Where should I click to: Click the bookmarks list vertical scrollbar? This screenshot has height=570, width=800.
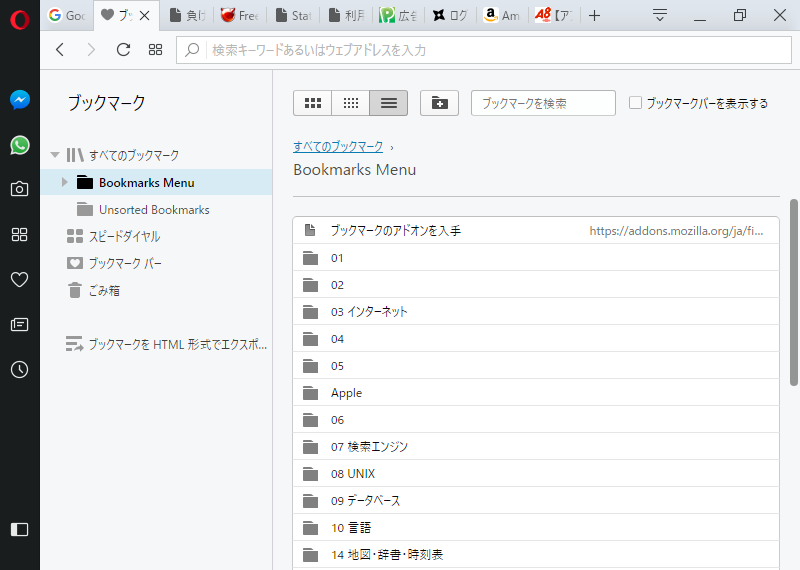coord(793,292)
